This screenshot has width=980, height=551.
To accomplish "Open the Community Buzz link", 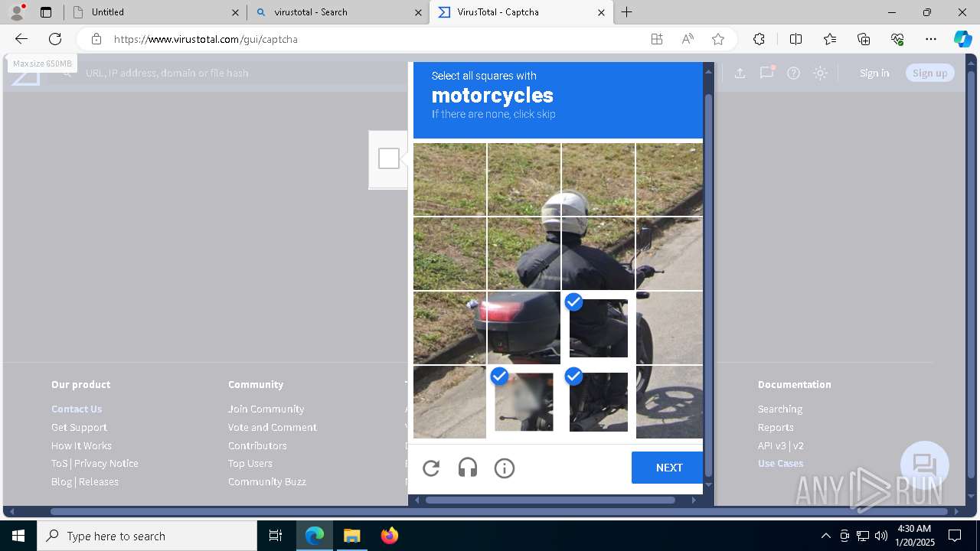I will pos(267,481).
